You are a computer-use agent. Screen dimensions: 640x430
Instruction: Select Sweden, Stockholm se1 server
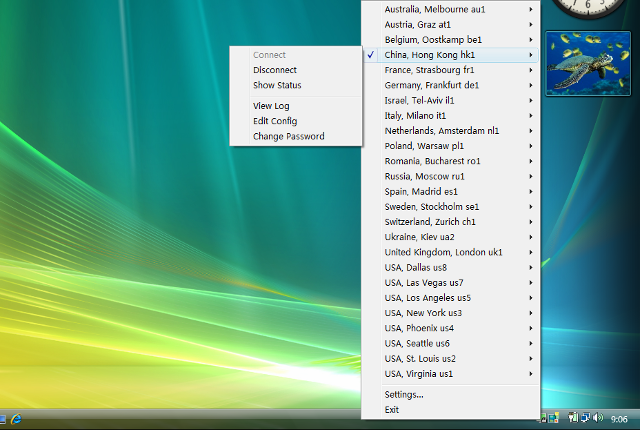451,206
